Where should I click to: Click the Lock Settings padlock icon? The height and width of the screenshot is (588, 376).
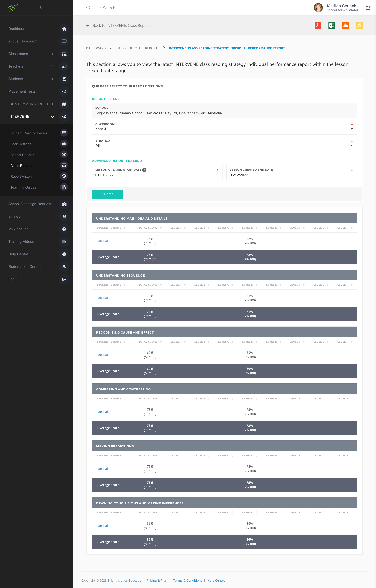pyautogui.click(x=64, y=144)
